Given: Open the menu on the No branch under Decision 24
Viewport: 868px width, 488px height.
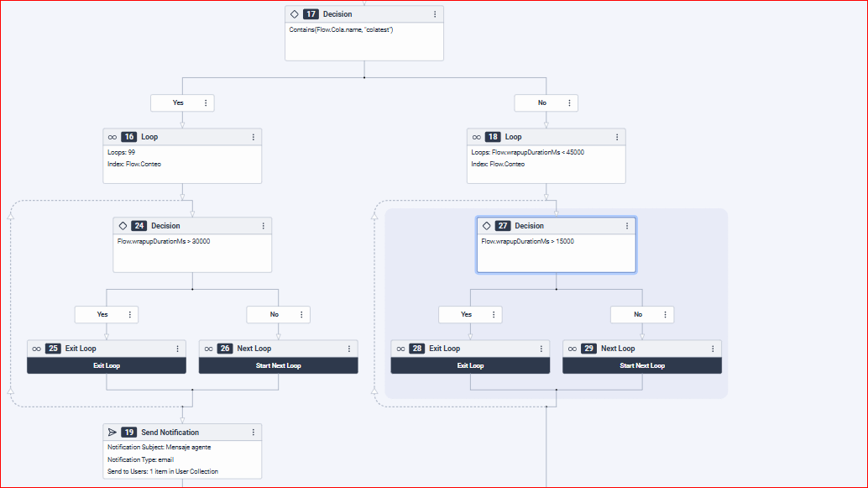Looking at the screenshot, I should [x=301, y=314].
